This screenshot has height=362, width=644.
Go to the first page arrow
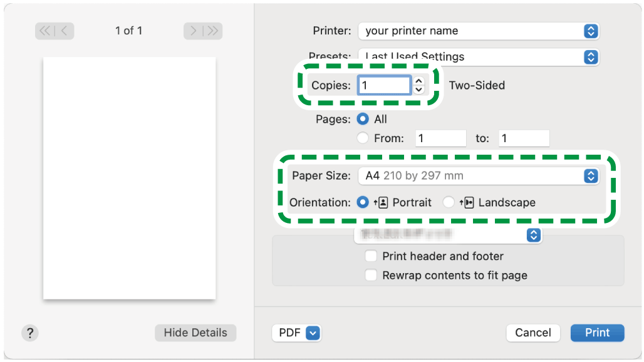46,31
